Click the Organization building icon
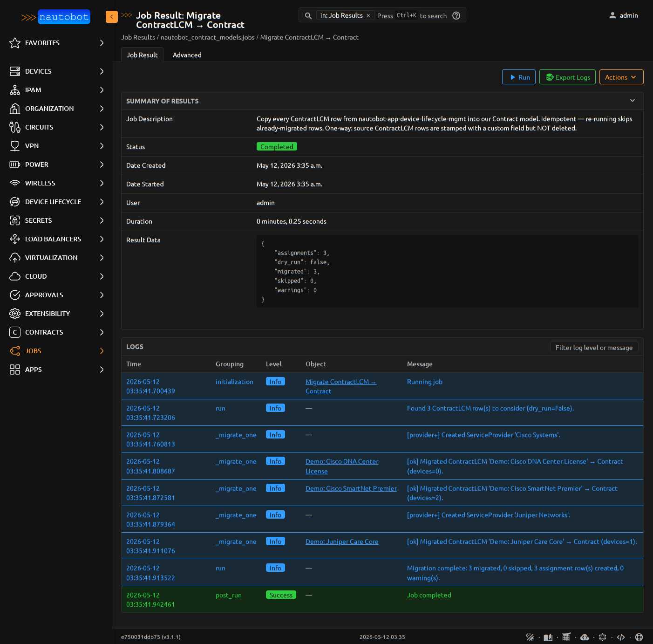653x644 pixels. (15, 109)
